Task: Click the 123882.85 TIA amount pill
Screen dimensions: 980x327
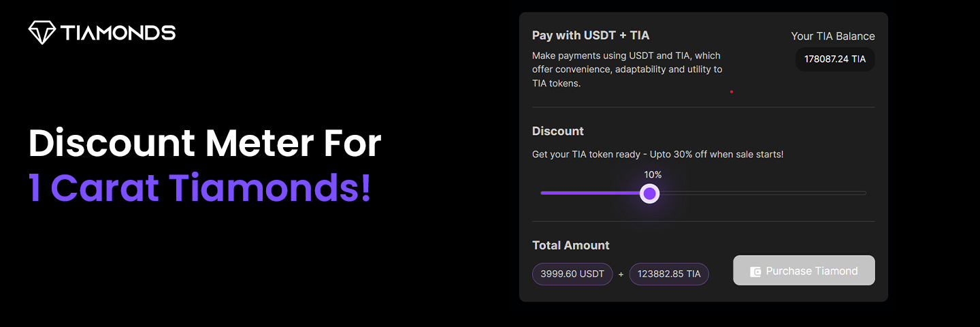Action: [x=668, y=274]
